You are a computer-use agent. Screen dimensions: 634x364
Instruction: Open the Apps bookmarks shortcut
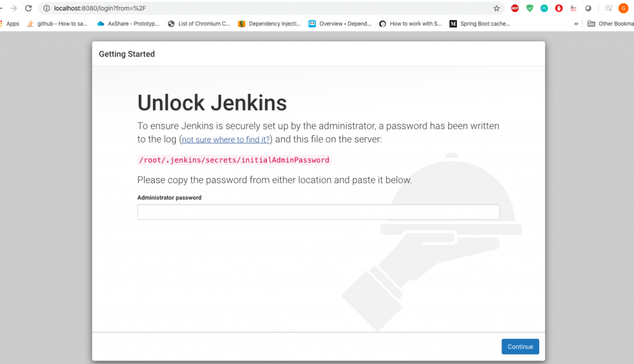pos(10,24)
